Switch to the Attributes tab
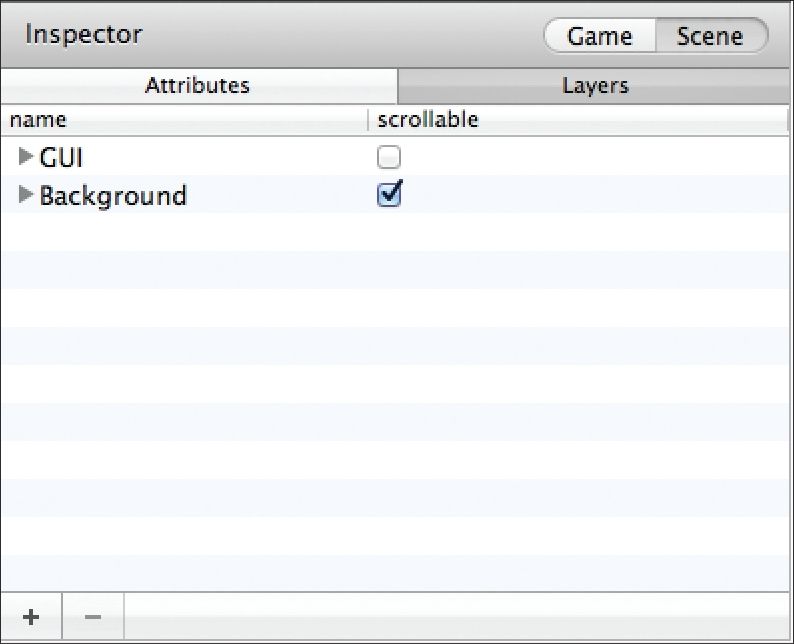794x644 pixels. click(x=199, y=86)
